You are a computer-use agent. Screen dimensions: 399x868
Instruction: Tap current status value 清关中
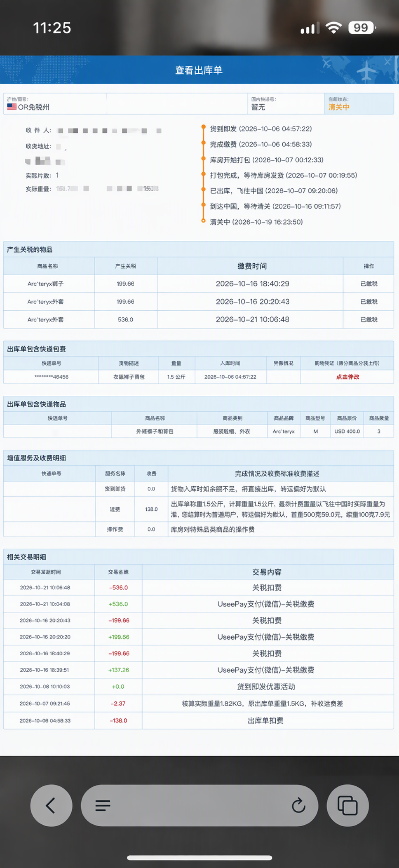tap(339, 107)
